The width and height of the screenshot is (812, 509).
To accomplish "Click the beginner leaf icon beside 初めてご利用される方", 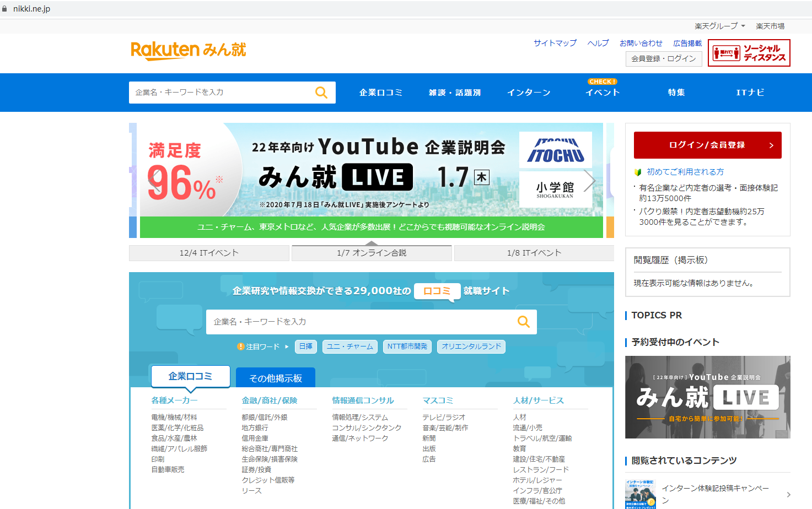I will point(638,172).
